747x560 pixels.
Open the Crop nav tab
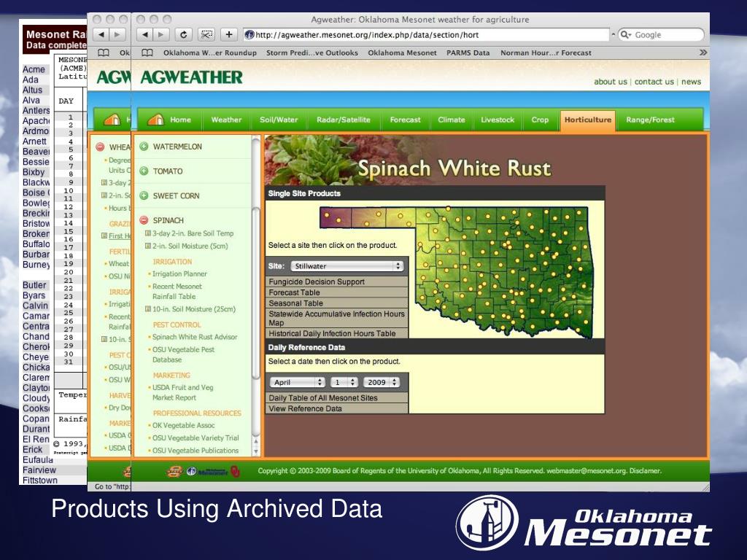[x=540, y=120]
